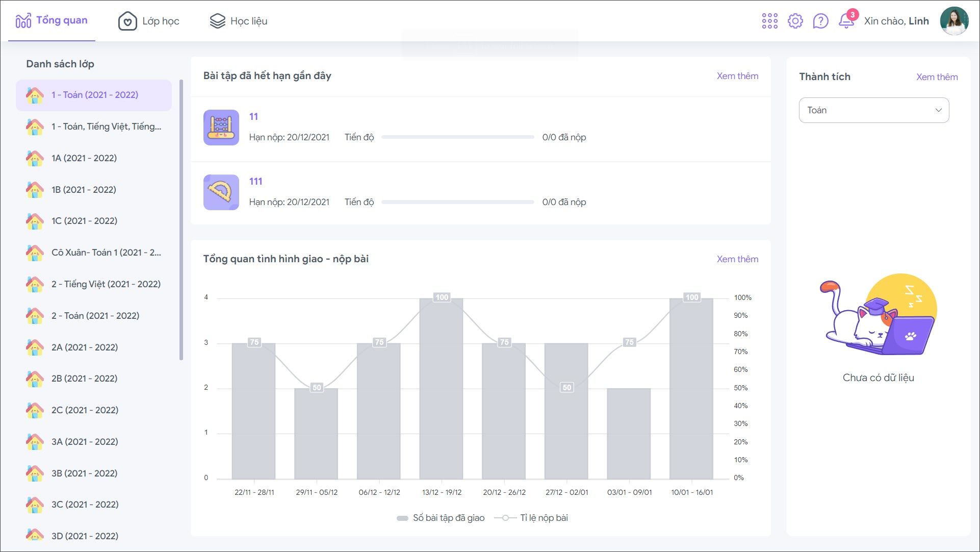The width and height of the screenshot is (980, 552).
Task: Open the settings gear icon
Action: 795,21
